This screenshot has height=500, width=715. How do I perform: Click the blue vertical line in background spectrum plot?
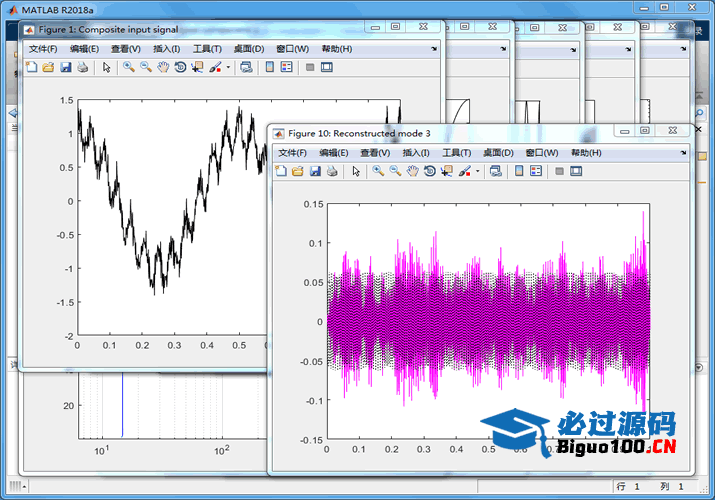pos(122,404)
